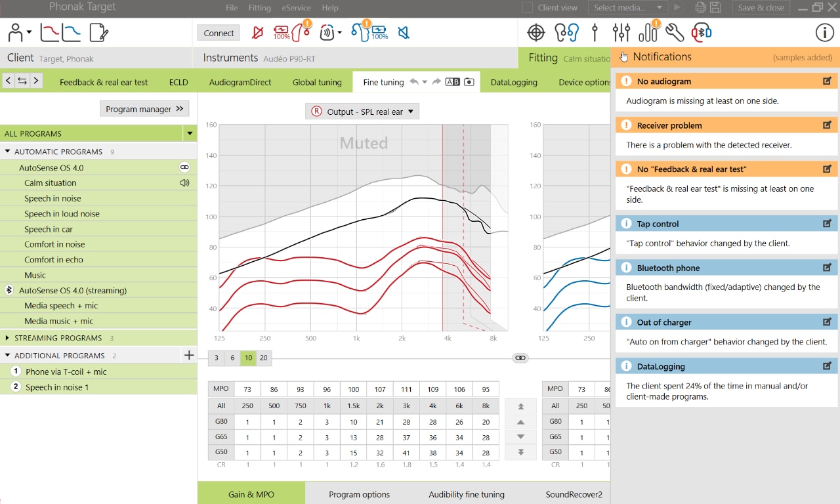Select the Speech in loud noise program
The height and width of the screenshot is (504, 840).
(62, 214)
